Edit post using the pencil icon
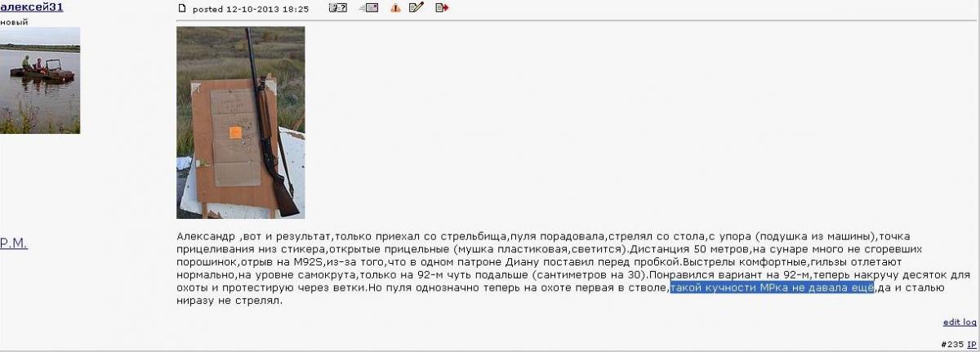The width and height of the screenshot is (980, 352). click(x=416, y=8)
